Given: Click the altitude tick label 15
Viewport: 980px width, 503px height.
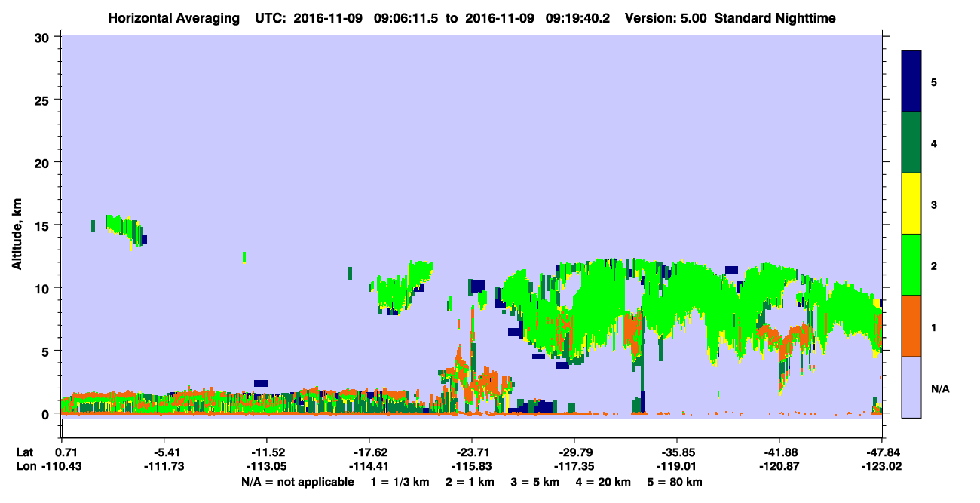Looking at the screenshot, I should click(x=43, y=225).
